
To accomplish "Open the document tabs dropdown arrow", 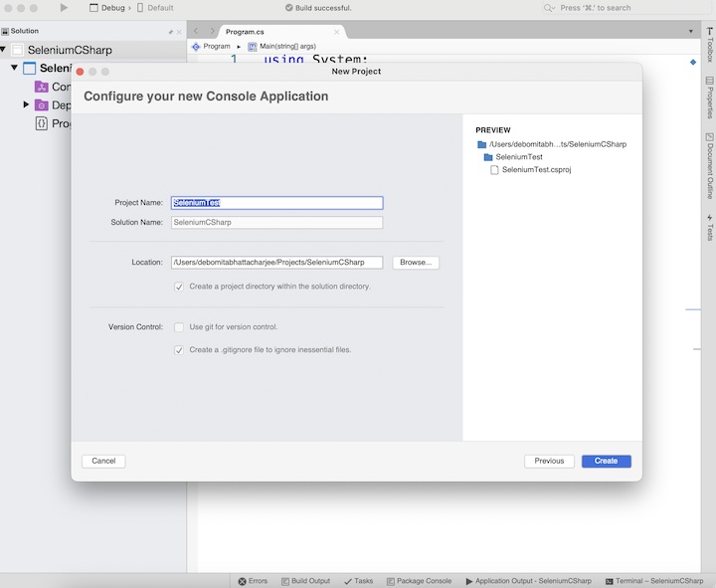I will [x=691, y=32].
